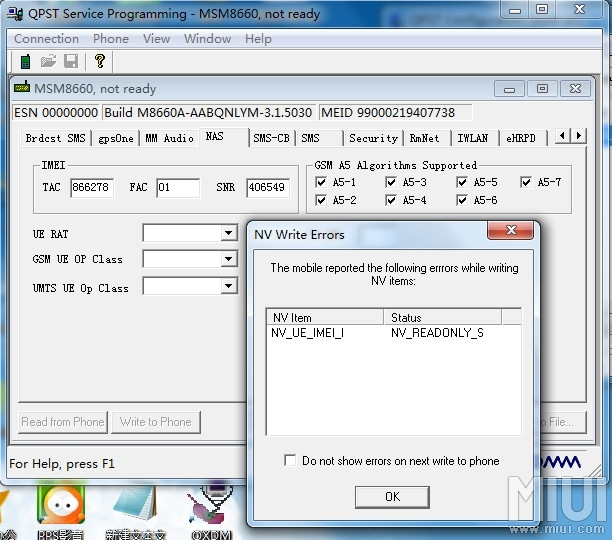Open the Window menu

coord(208,39)
